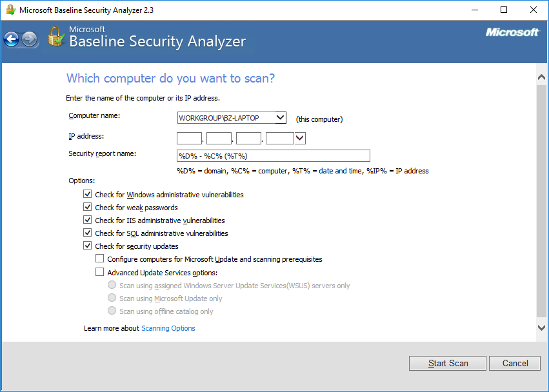Uncheck Windows administrative vulnerabilities check
The image size is (549, 392).
coord(88,195)
